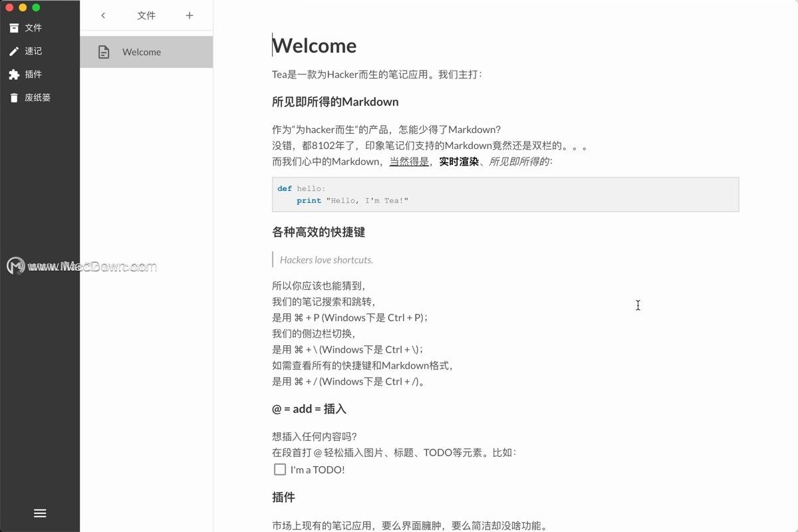Click the pencil icon beside 速记
798x532 pixels.
pos(14,51)
